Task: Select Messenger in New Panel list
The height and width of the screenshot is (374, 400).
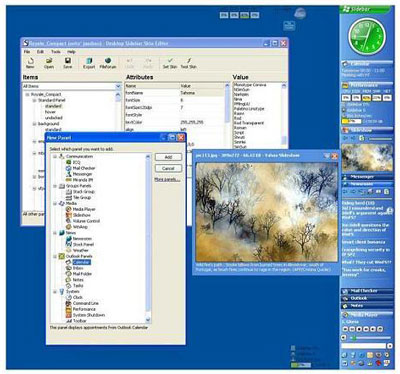Action: point(79,174)
